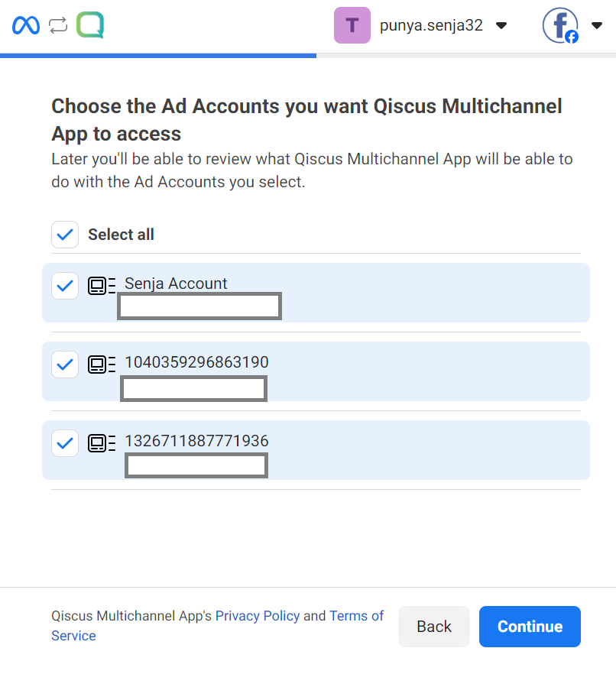Viewport: 616px width, 674px height.
Task: Open the punya.senja32 account dropdown arrow
Action: click(501, 25)
